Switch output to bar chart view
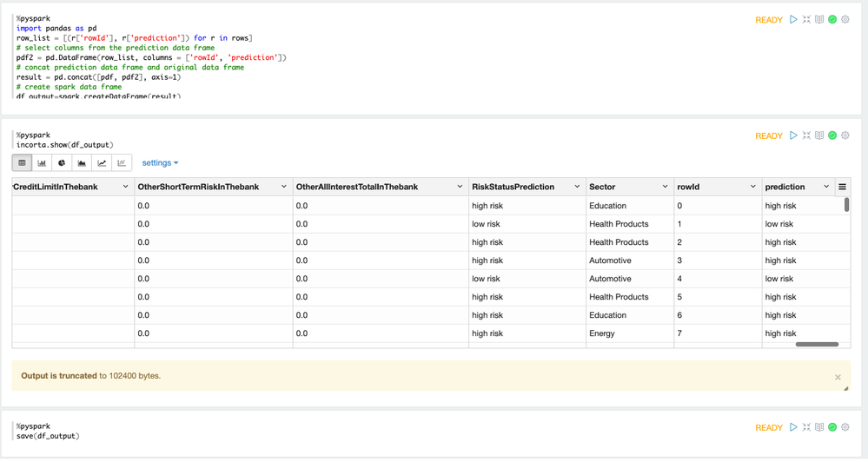The image size is (868, 462). 42,162
